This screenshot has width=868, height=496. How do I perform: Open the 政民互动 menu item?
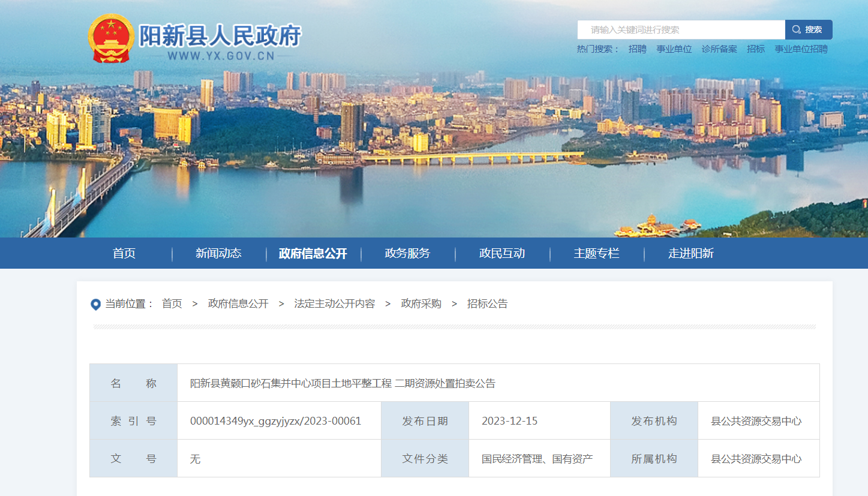click(x=502, y=253)
